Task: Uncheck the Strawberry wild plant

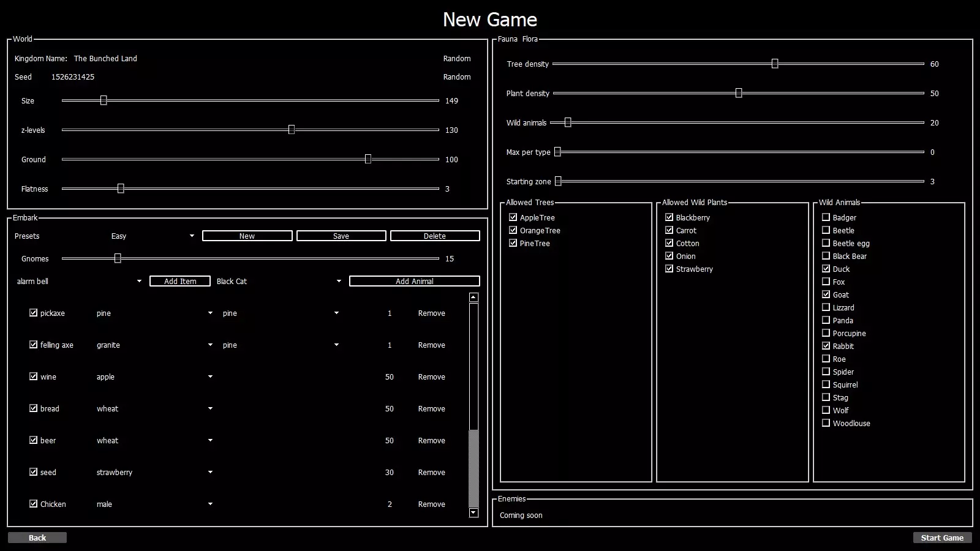Action: pos(669,269)
